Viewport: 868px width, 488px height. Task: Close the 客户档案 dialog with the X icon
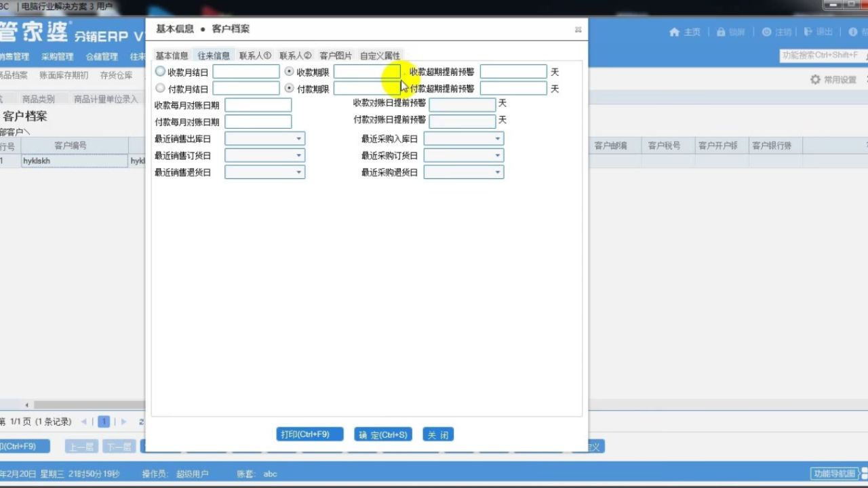click(x=578, y=29)
